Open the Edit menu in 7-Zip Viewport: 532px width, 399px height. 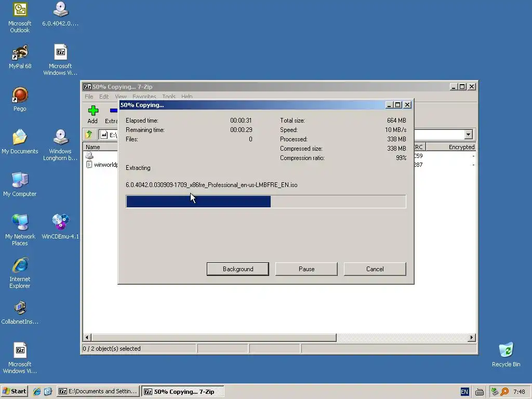click(x=104, y=97)
